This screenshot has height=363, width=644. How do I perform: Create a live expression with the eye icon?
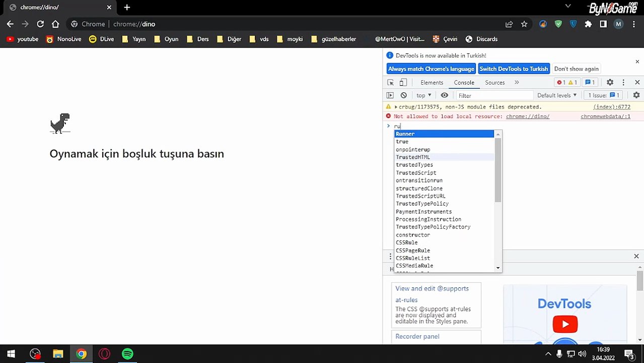pos(444,95)
